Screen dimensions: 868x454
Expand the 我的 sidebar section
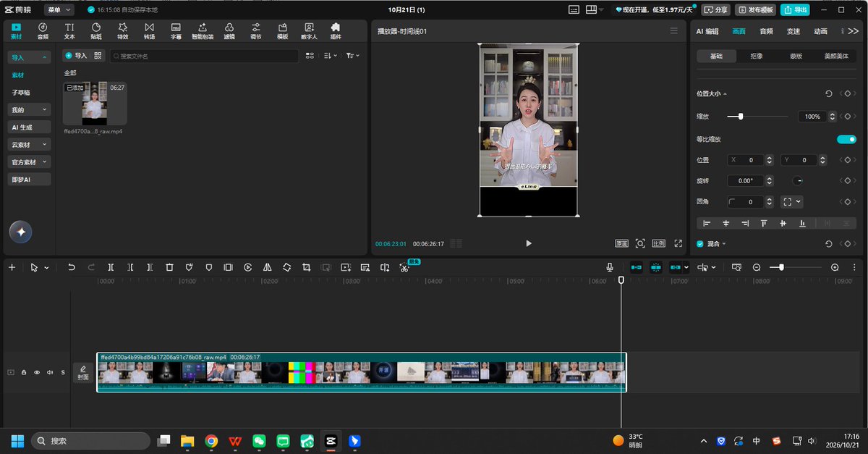pos(30,110)
